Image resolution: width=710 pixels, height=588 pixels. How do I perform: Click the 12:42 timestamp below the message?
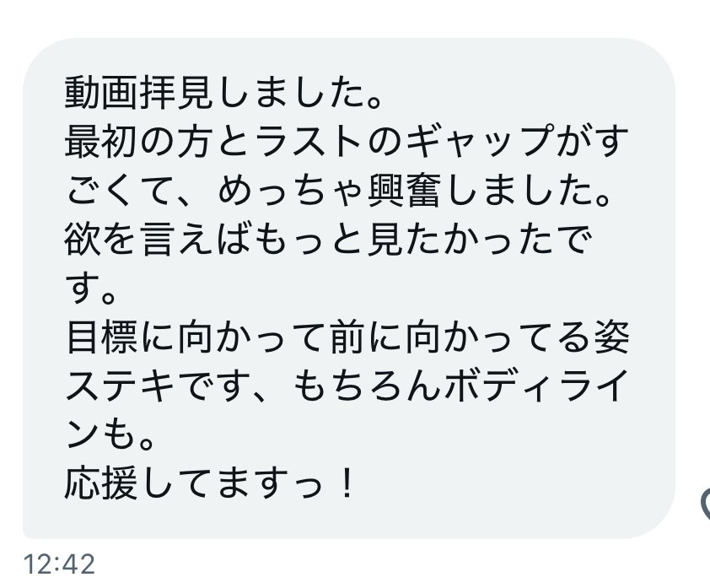59,564
